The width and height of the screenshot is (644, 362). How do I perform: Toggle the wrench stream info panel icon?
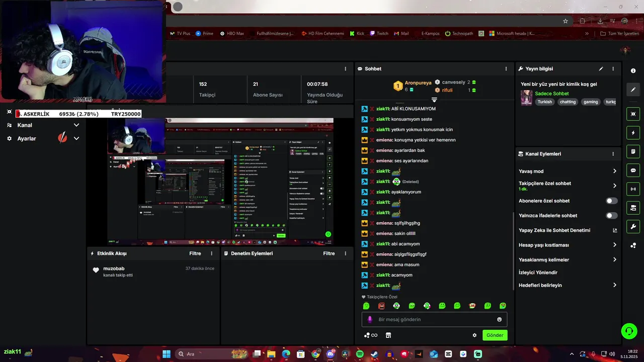(633, 227)
